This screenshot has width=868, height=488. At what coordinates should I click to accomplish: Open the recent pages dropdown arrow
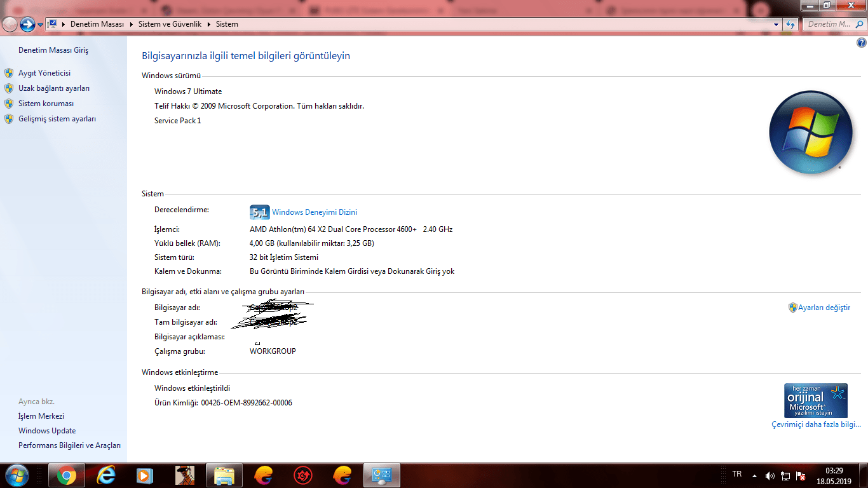[x=40, y=25]
